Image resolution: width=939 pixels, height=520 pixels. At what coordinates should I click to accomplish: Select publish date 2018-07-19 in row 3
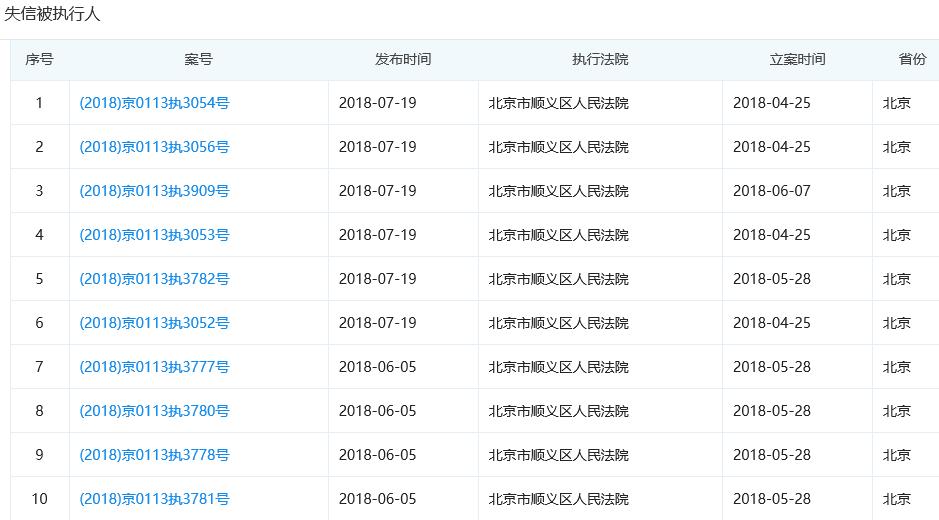377,191
